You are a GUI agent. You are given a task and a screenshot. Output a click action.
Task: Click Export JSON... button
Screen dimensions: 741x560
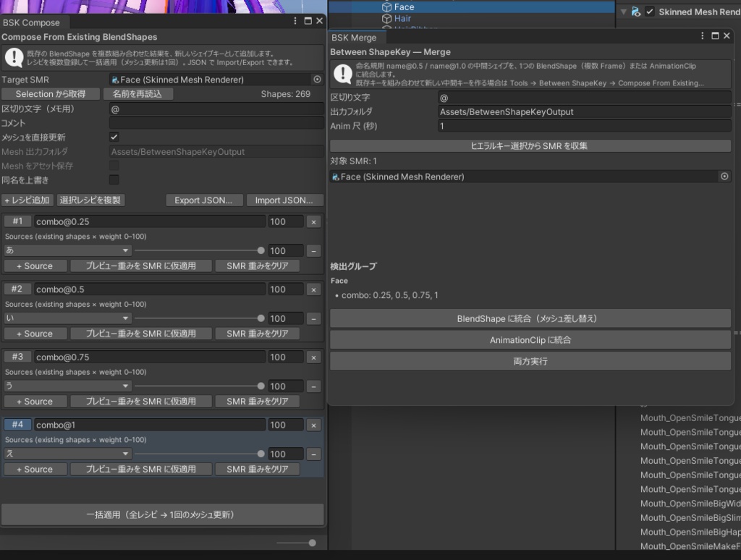203,200
